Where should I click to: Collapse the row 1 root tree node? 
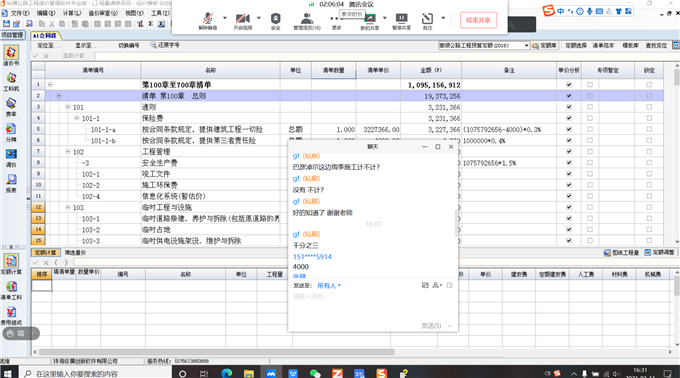click(50, 85)
